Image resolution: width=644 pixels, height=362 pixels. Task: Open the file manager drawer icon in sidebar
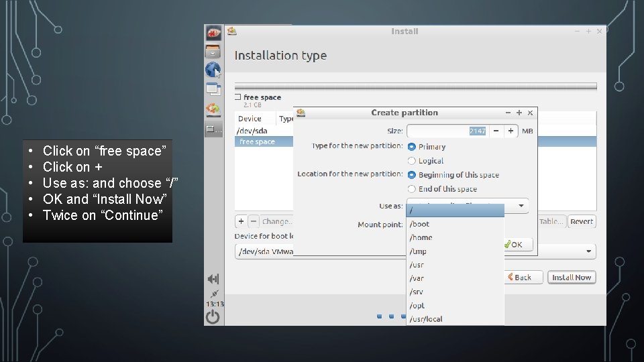[213, 52]
